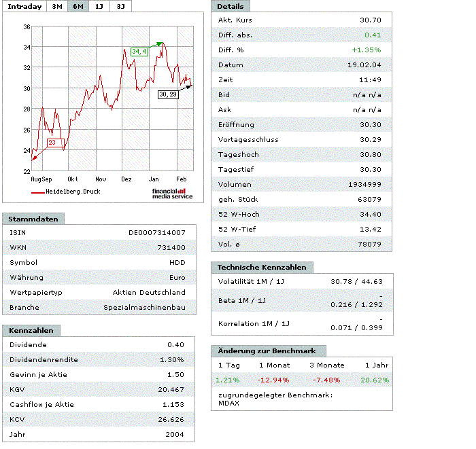Image resolution: width=476 pixels, height=449 pixels.
Task: Select the 3J chart tab
Action: pyautogui.click(x=120, y=6)
